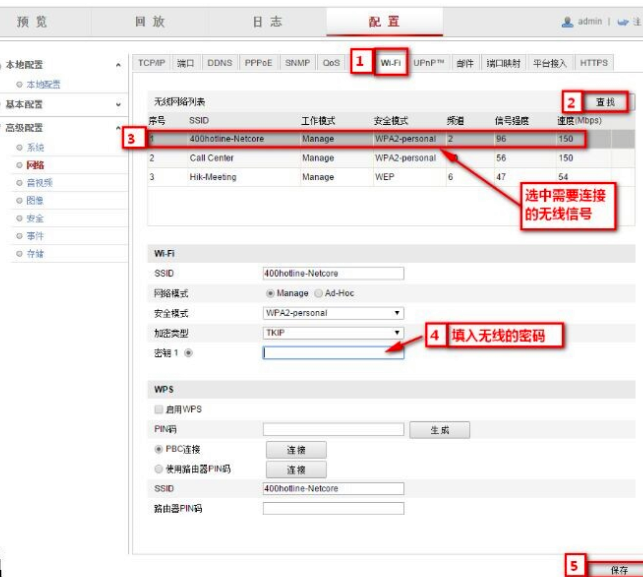Switch to the 邮件 (Email) tab

pyautogui.click(x=465, y=63)
